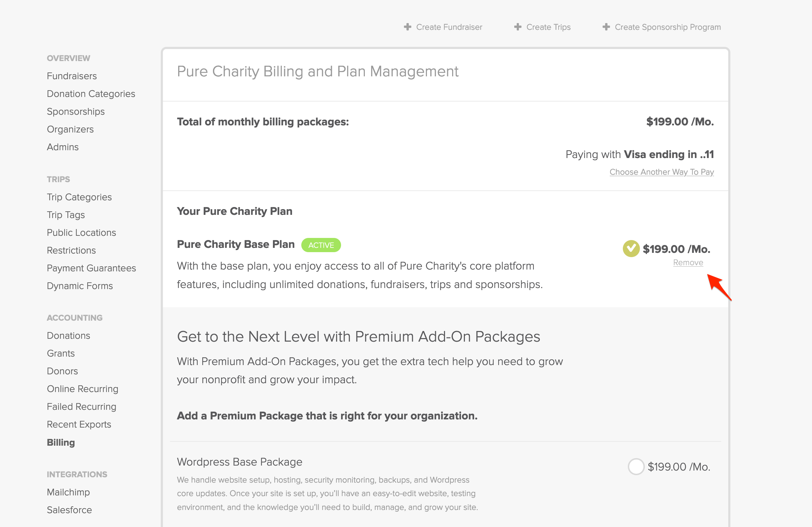Image resolution: width=812 pixels, height=527 pixels.
Task: Click the plus icon beside Create Trips
Action: pyautogui.click(x=518, y=27)
